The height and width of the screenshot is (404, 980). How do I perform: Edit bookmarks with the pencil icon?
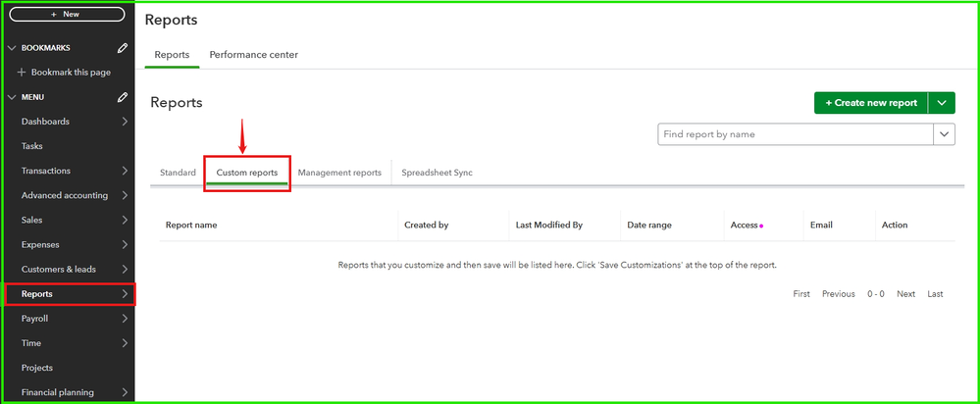pyautogui.click(x=123, y=48)
